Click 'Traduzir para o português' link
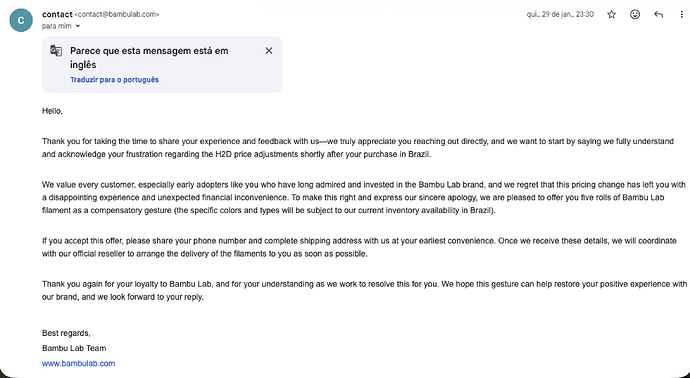Image resolution: width=690 pixels, height=378 pixels. click(114, 80)
